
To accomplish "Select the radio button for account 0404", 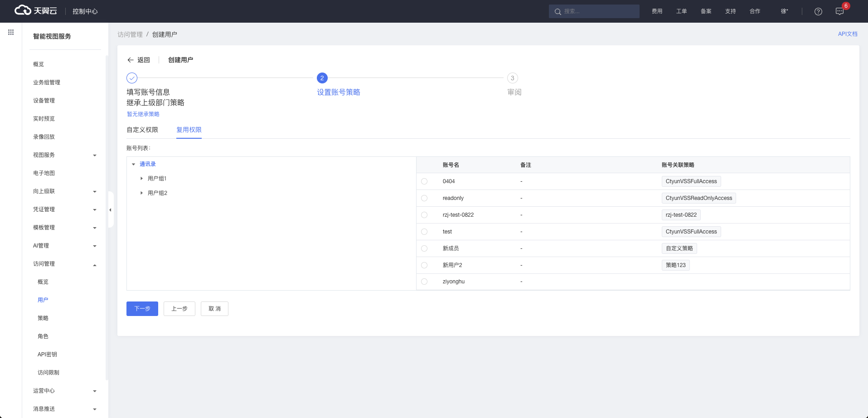I will [424, 181].
